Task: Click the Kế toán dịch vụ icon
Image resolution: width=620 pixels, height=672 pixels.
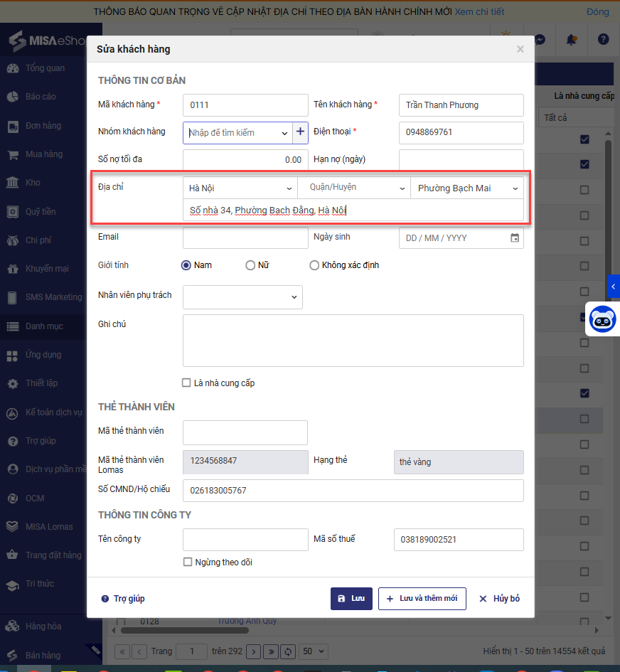Action: 13,412
